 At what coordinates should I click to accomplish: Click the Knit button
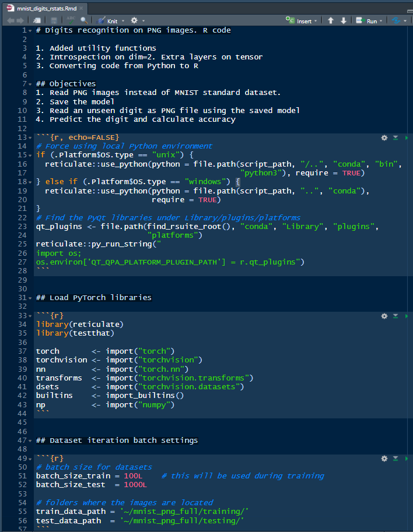[108, 20]
